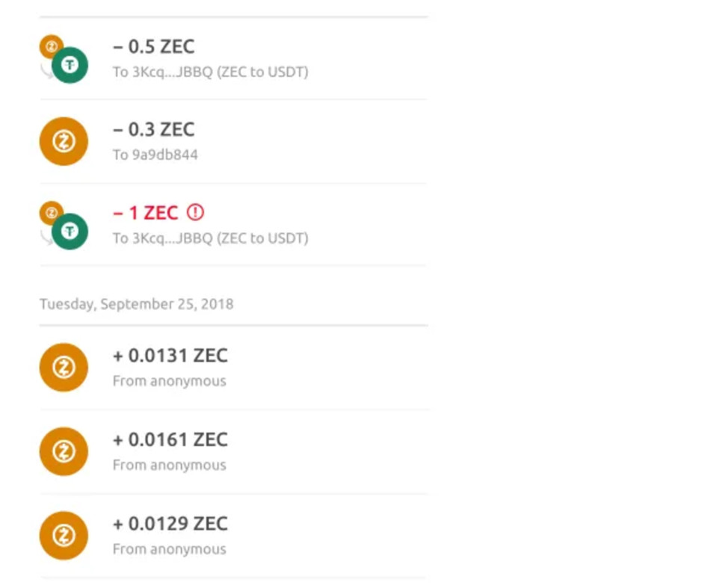Viewport: 728px width, 585px height.
Task: Click the address line under the red −1 ZEC
Action: click(210, 239)
